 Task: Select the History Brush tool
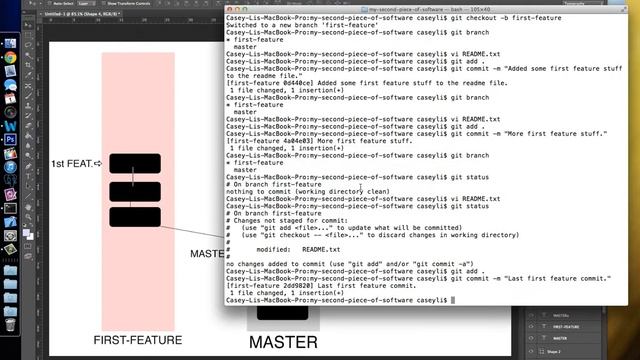coord(28,116)
